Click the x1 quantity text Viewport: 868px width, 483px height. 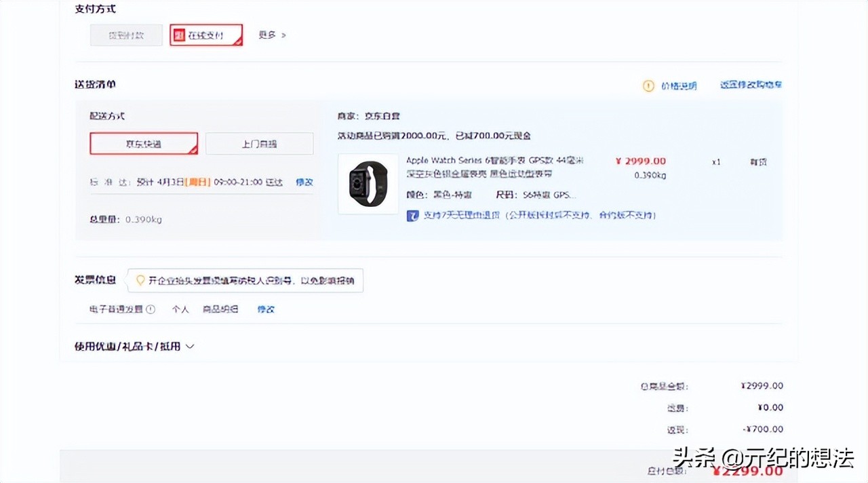[x=716, y=163]
